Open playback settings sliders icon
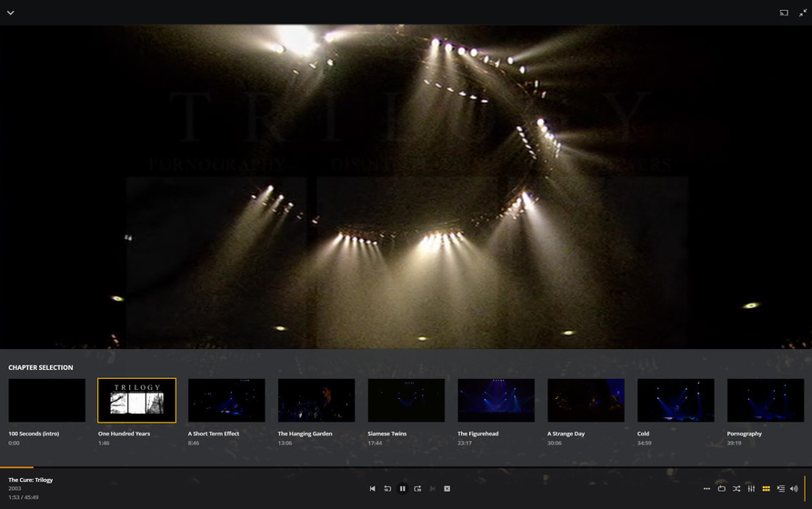The width and height of the screenshot is (812, 509). point(751,488)
